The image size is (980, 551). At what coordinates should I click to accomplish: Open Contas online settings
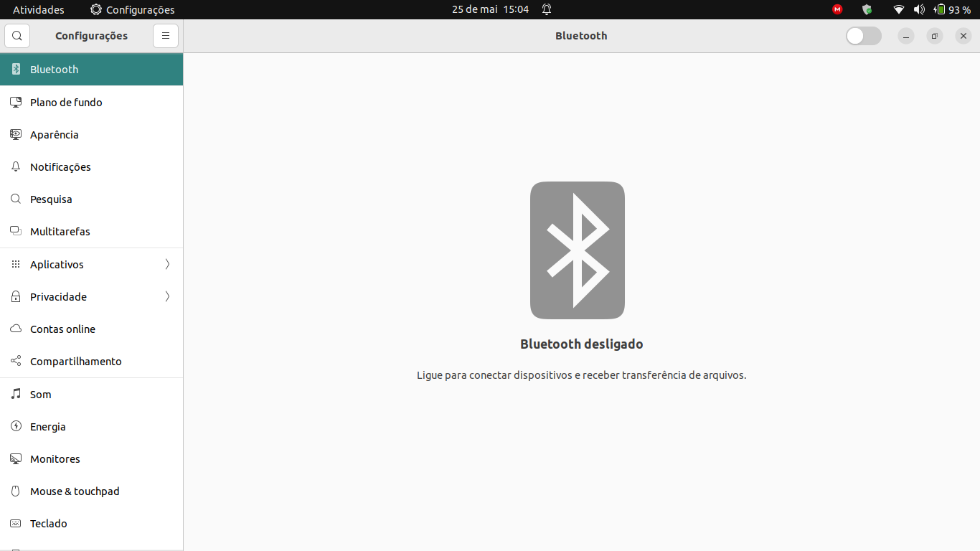pos(92,329)
